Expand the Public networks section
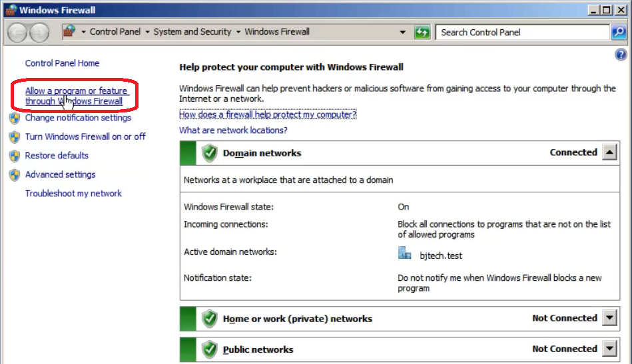The image size is (632, 364). [x=609, y=349]
